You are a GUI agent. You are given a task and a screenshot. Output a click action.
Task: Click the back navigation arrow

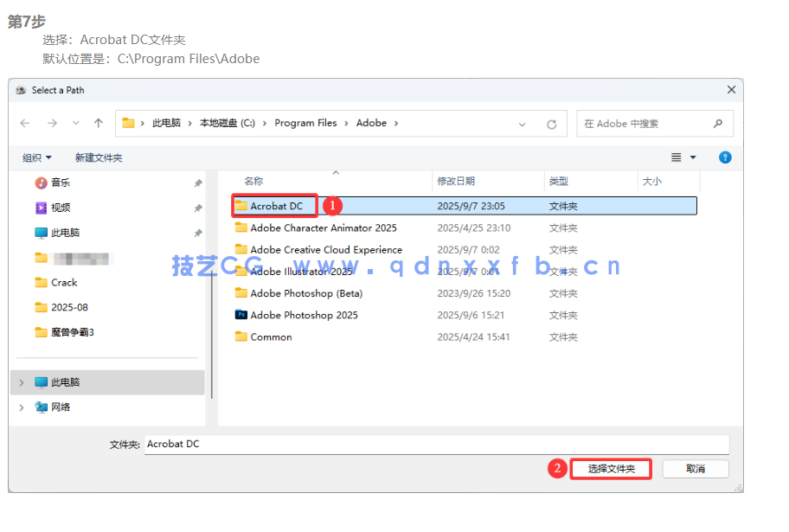point(25,123)
